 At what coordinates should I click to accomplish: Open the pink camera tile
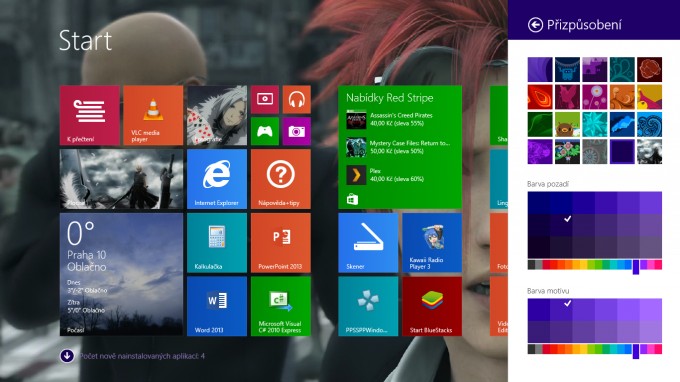(x=297, y=131)
